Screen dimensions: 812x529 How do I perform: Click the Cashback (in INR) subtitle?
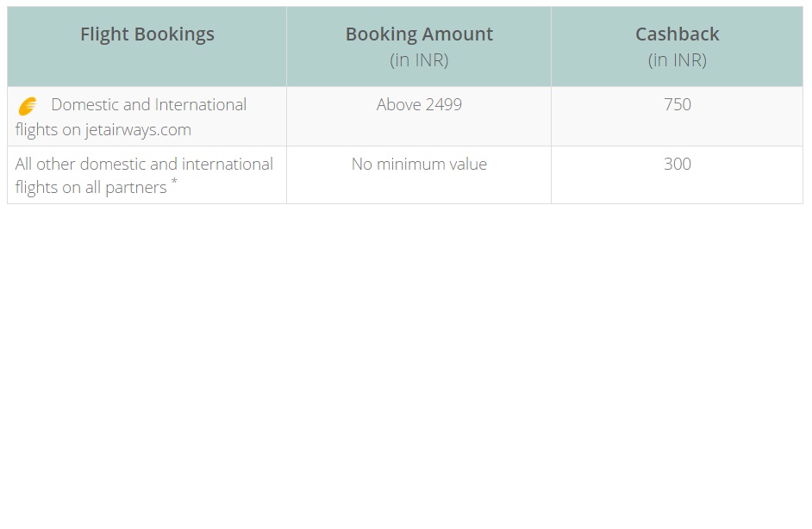click(677, 60)
